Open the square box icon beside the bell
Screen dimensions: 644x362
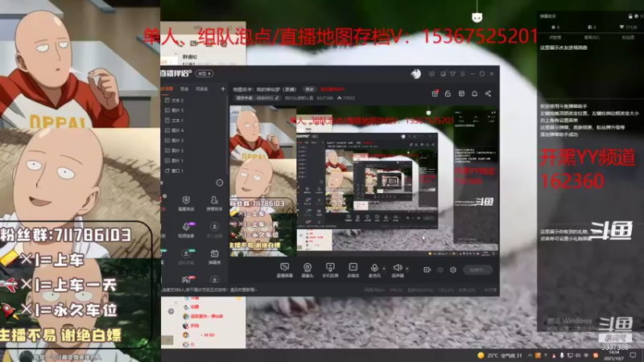point(461,93)
